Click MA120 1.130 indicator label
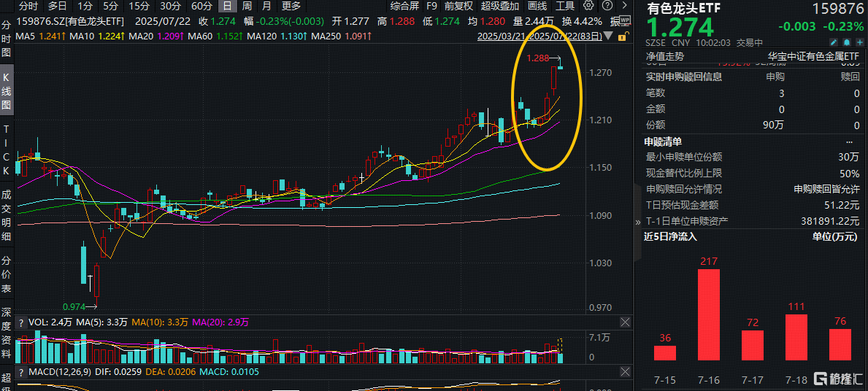This screenshot has height=391, width=868. point(276,36)
